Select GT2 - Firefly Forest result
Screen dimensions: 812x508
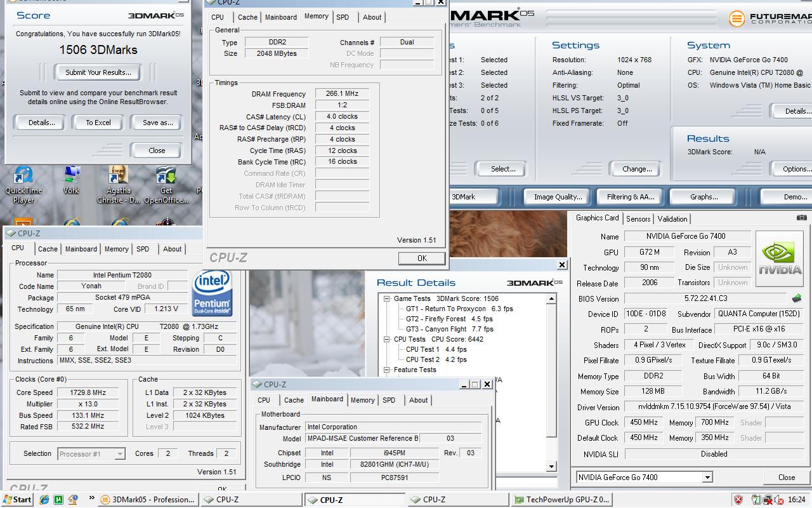click(449, 319)
